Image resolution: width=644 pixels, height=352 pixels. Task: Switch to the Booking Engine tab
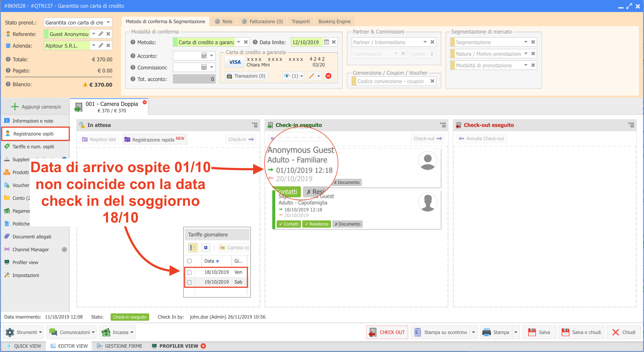(x=334, y=21)
